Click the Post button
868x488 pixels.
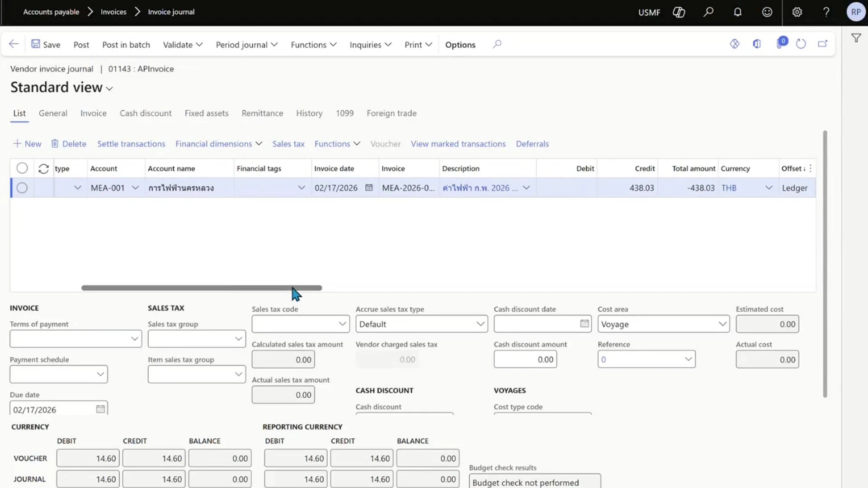click(81, 45)
